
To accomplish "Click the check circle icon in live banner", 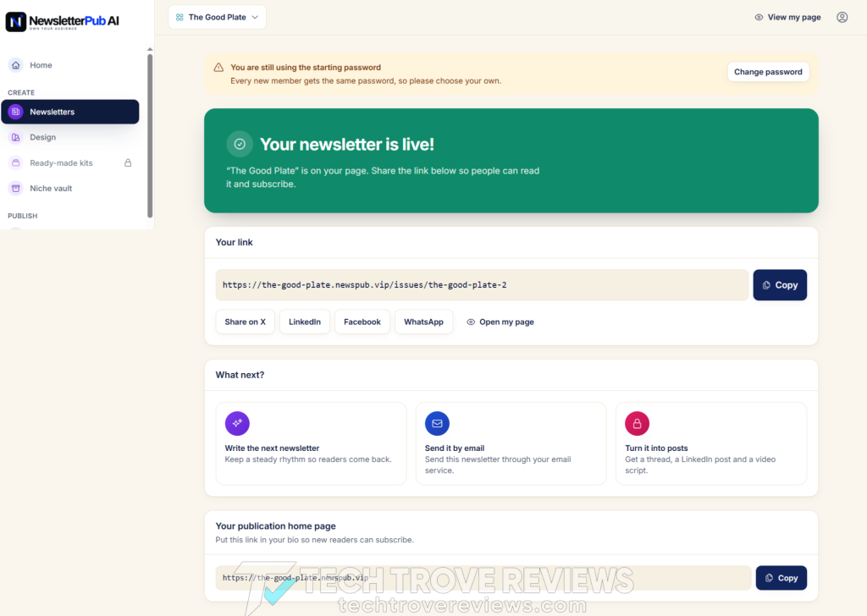I will pyautogui.click(x=240, y=144).
